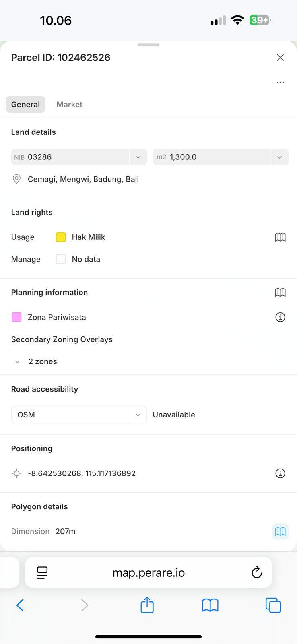The image size is (297, 644).
Task: Tap the Safari share icon
Action: tap(147, 605)
